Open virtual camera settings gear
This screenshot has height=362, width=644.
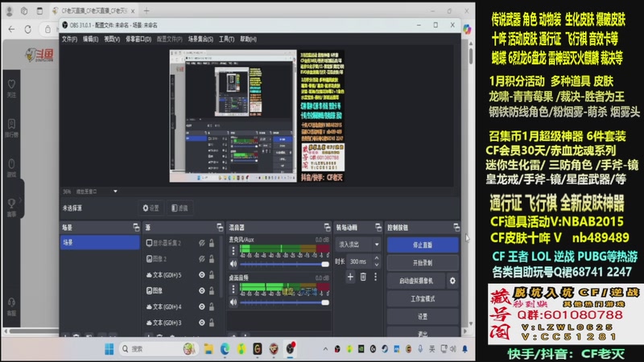pos(452,281)
